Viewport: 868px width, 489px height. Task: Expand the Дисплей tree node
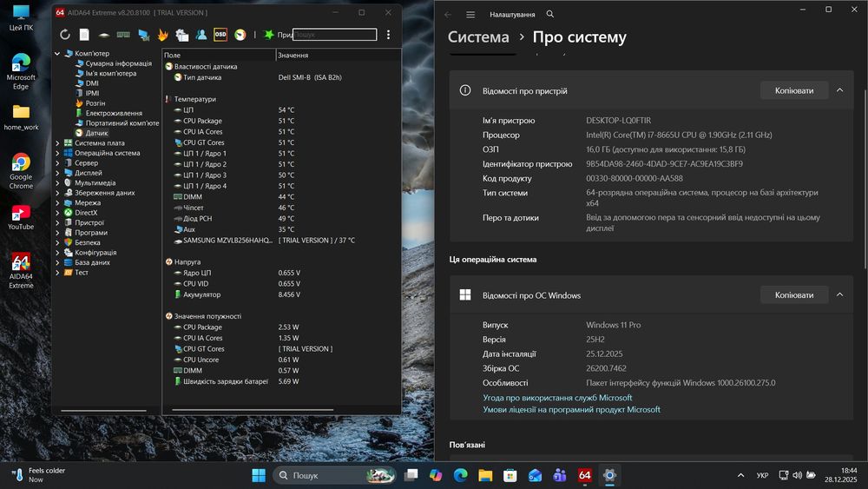tap(57, 173)
